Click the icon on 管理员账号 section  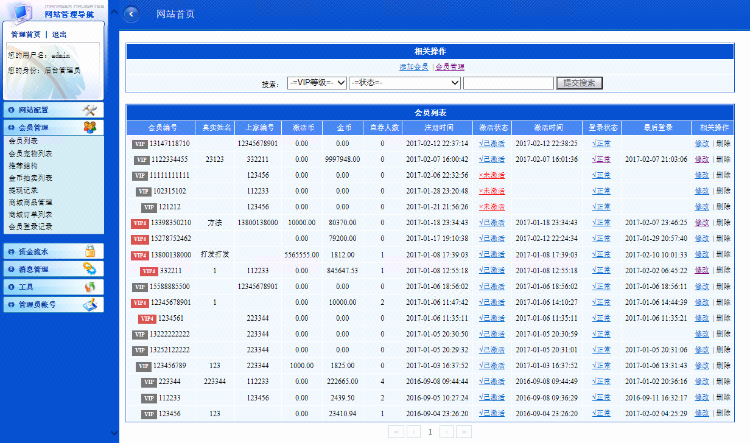(89, 303)
